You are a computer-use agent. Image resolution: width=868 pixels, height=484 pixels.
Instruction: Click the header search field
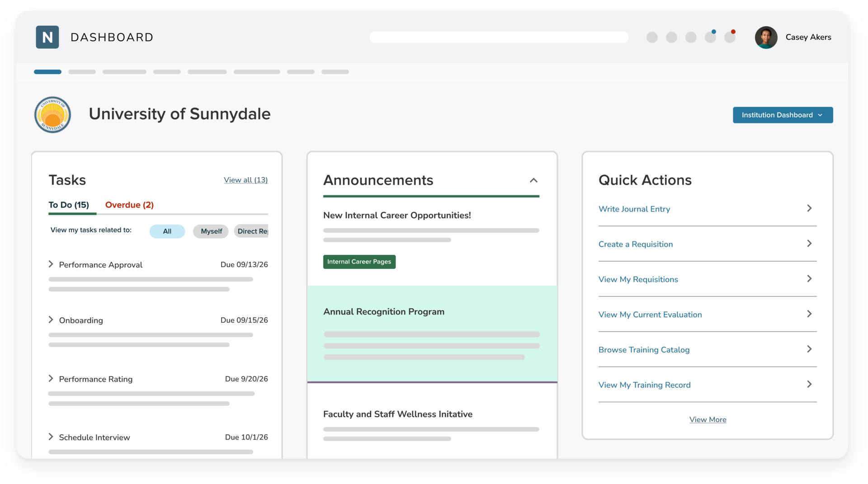pos(499,37)
